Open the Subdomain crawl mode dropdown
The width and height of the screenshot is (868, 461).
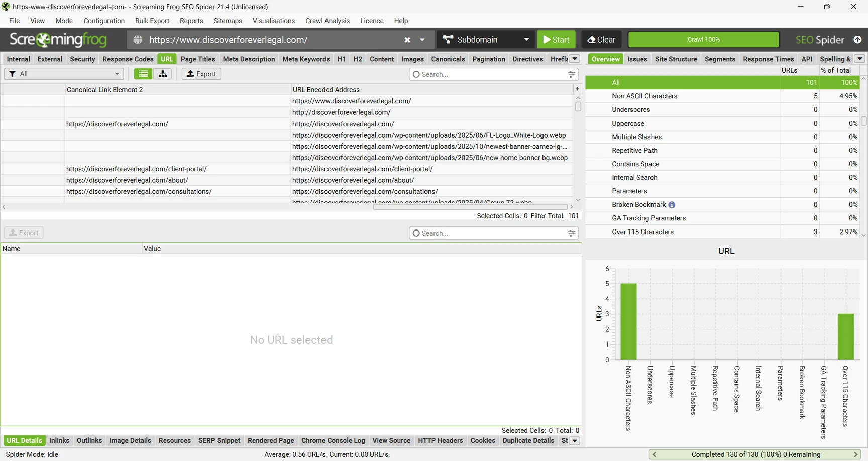(x=486, y=40)
